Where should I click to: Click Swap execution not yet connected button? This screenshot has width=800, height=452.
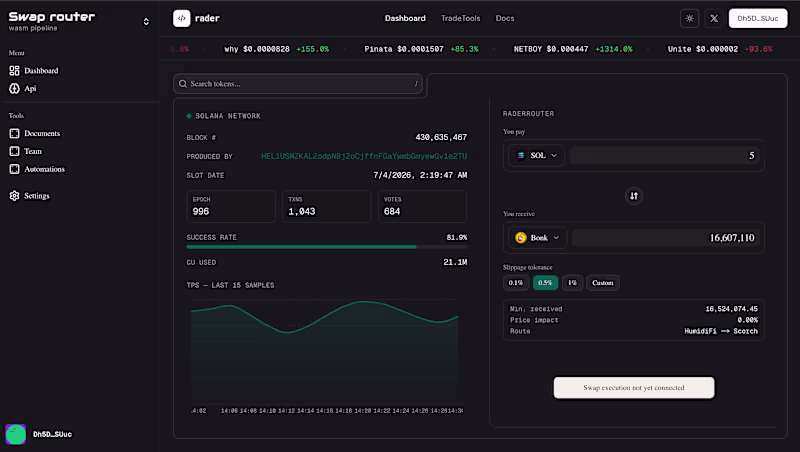point(634,388)
